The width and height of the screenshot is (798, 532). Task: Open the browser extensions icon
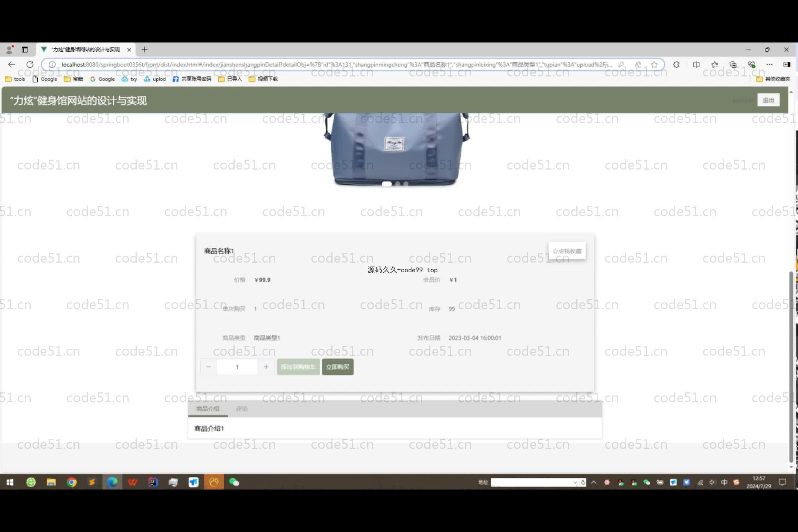pyautogui.click(x=676, y=65)
